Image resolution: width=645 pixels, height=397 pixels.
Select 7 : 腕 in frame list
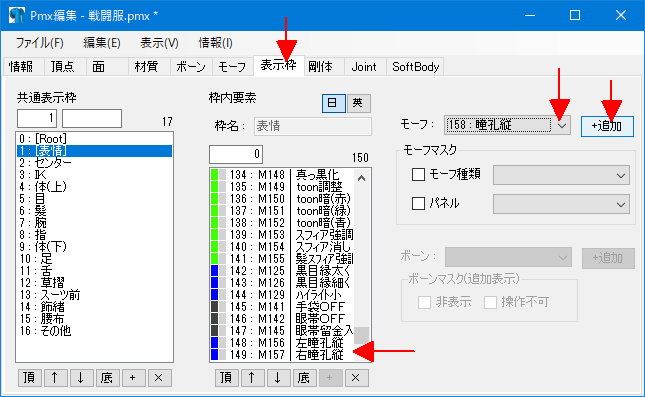94,223
